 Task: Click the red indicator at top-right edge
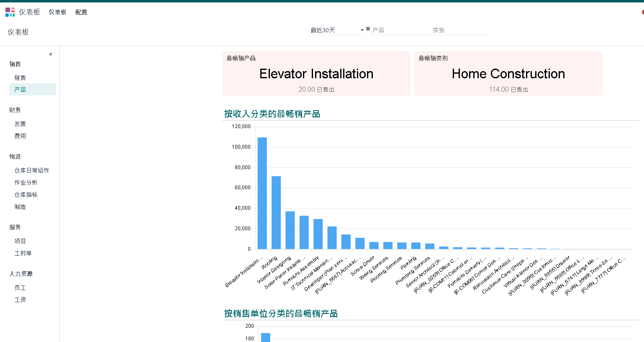[642, 12]
